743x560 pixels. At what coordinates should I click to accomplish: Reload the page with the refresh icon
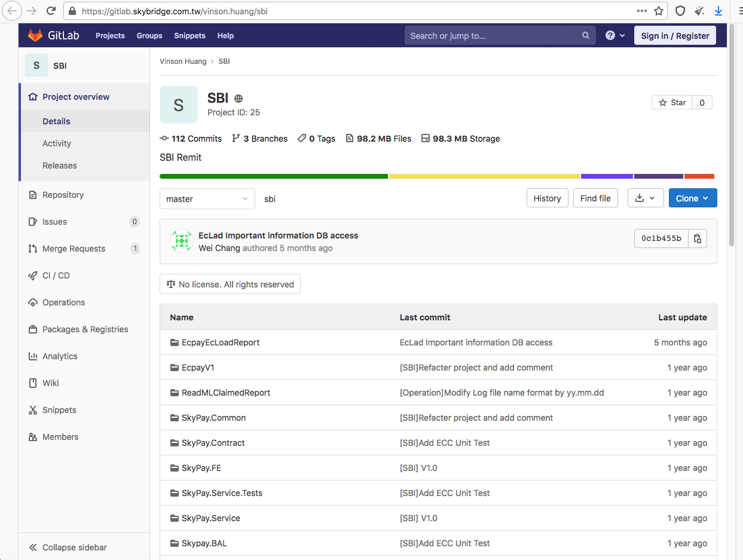(x=51, y=11)
